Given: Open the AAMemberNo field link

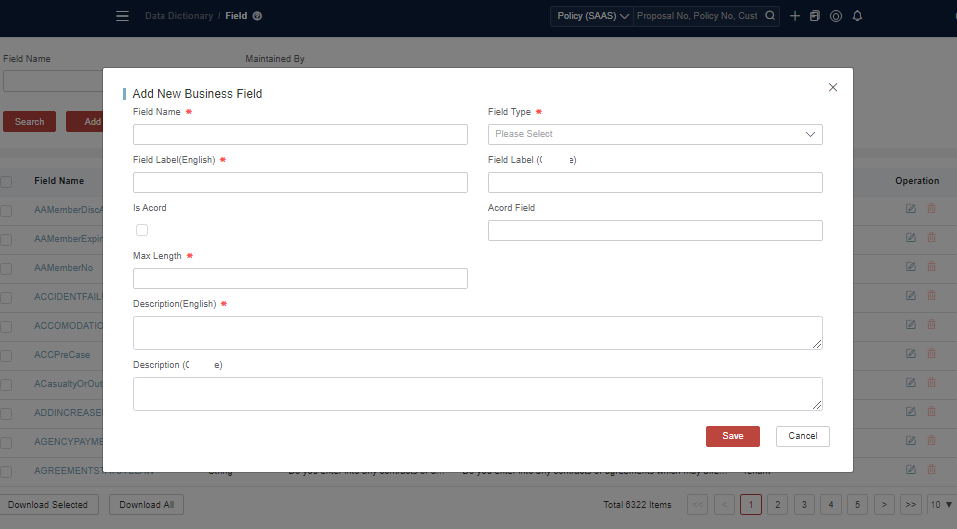Looking at the screenshot, I should (x=63, y=268).
